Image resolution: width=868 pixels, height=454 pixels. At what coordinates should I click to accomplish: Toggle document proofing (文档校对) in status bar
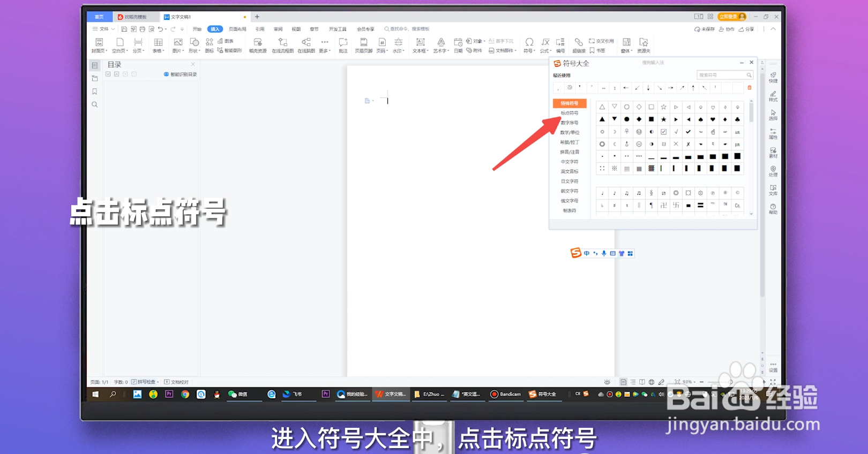176,382
